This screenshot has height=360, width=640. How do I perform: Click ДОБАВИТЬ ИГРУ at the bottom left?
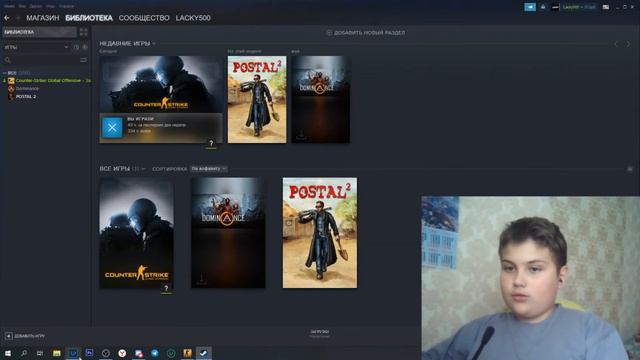click(x=25, y=336)
